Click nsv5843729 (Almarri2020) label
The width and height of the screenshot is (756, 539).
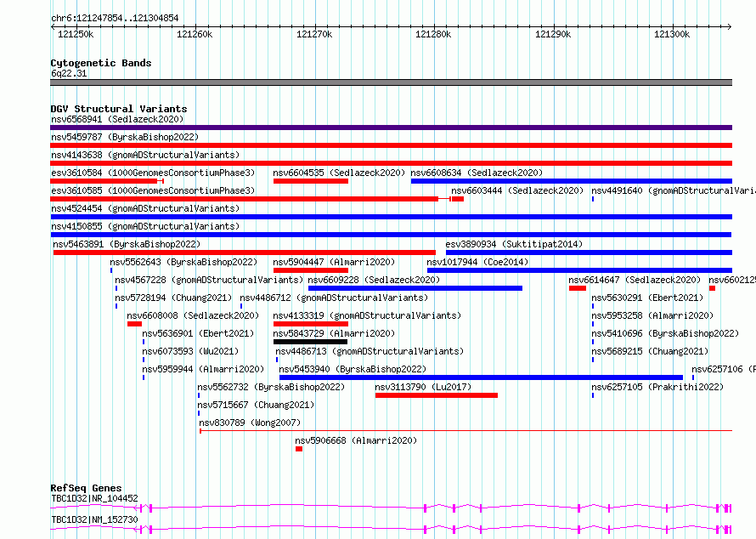click(334, 333)
